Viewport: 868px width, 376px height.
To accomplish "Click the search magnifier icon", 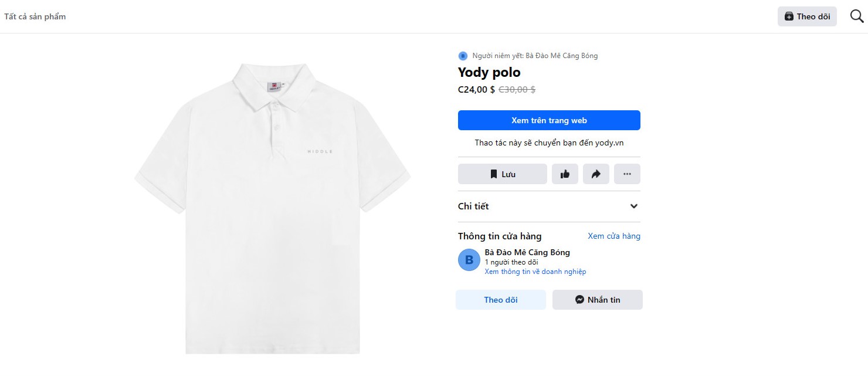I will point(857,16).
